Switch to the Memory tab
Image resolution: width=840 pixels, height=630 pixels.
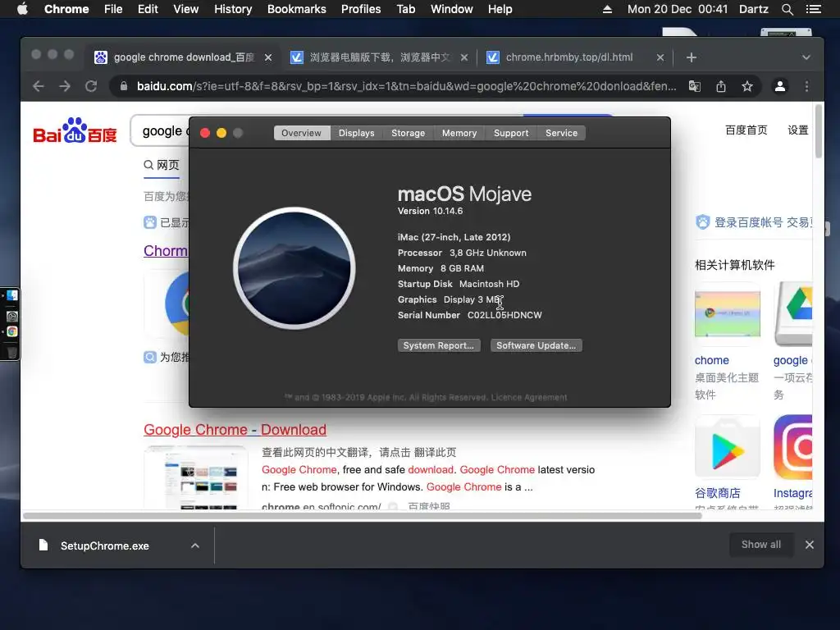[459, 133]
